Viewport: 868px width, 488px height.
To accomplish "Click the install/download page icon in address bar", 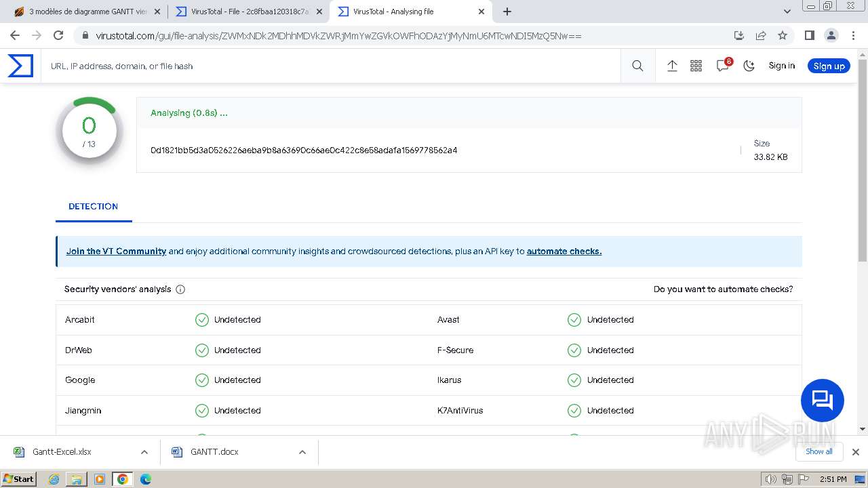I will [739, 35].
